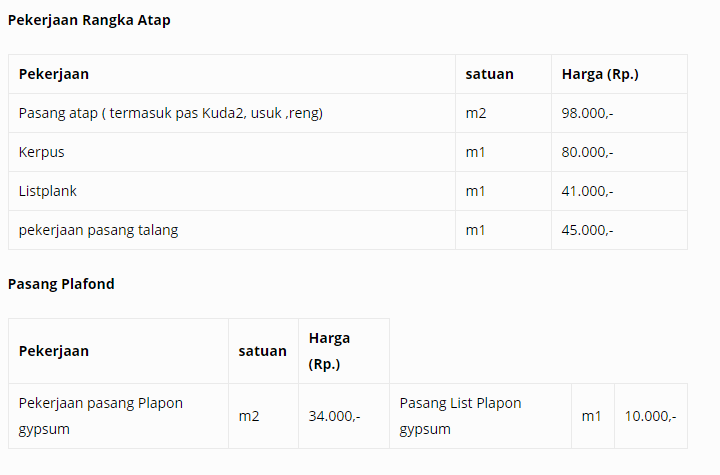Select the Listplank row label

(x=48, y=191)
